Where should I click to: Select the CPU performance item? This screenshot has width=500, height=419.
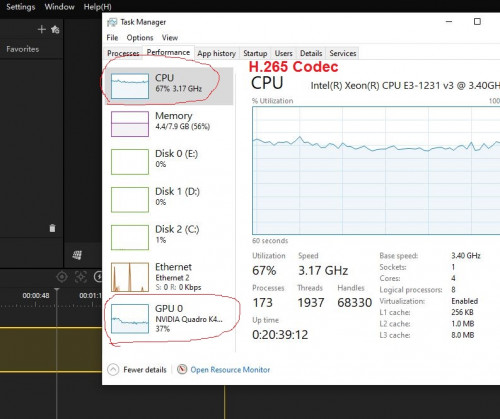pos(169,86)
